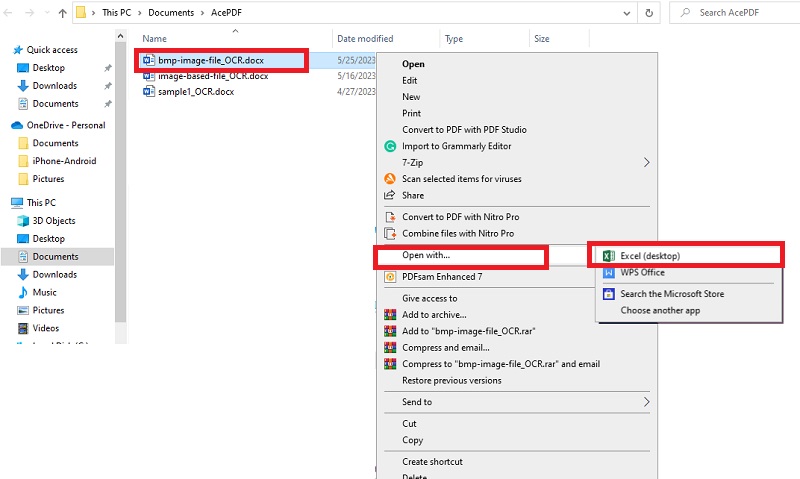The image size is (800, 479).
Task: Select Compress to rar and email entry
Action: pos(501,364)
